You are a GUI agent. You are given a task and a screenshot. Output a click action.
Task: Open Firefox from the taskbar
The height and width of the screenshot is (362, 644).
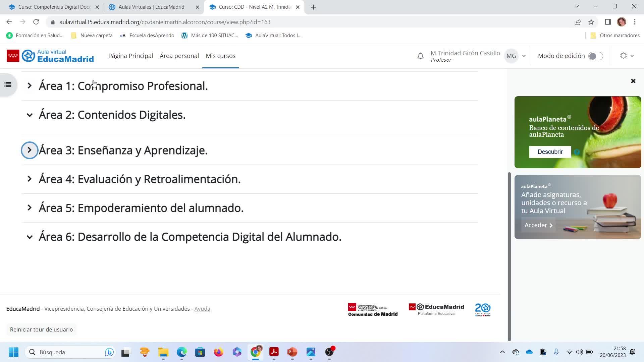click(218, 352)
